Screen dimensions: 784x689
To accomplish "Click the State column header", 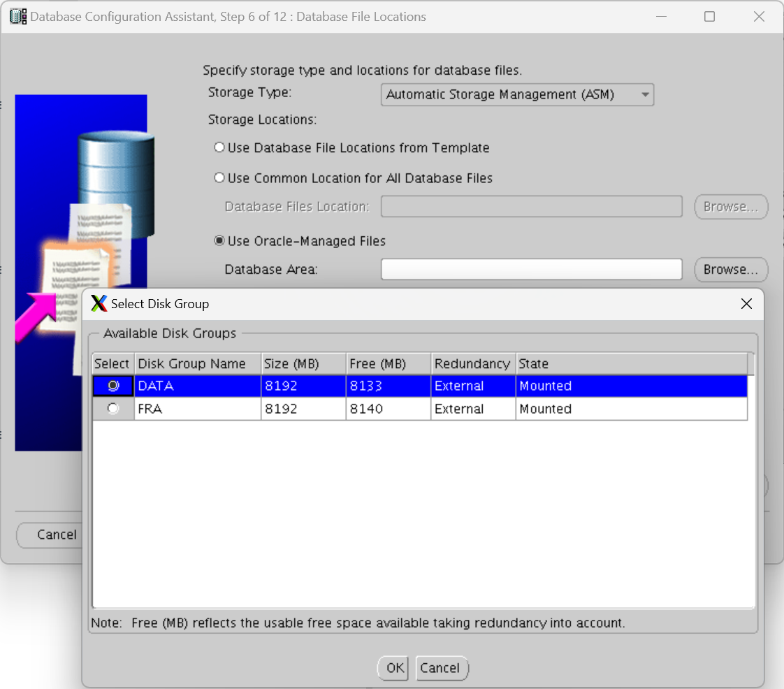I will click(x=632, y=363).
